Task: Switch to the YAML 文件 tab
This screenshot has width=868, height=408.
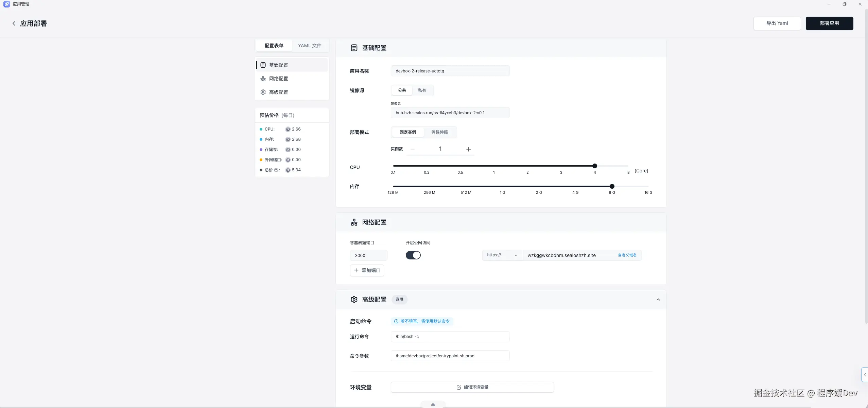Action: [x=309, y=46]
